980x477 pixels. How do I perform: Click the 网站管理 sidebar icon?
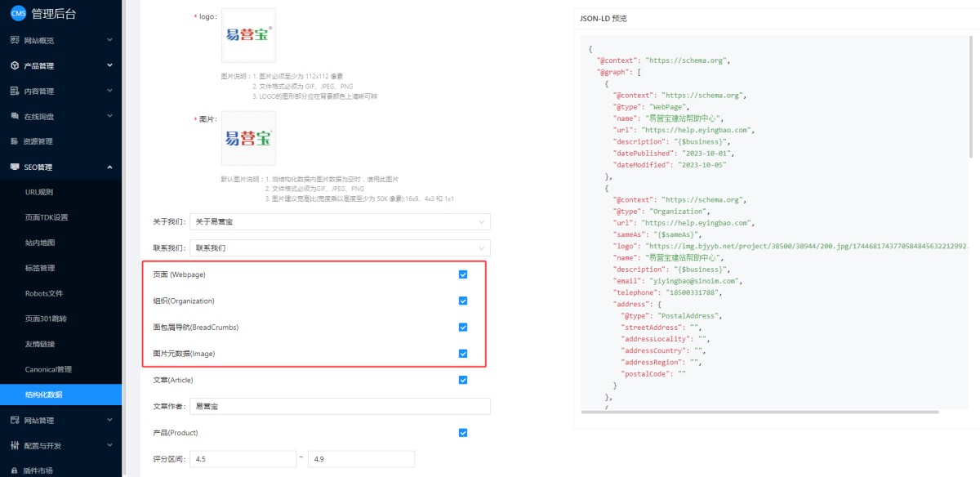pos(15,421)
